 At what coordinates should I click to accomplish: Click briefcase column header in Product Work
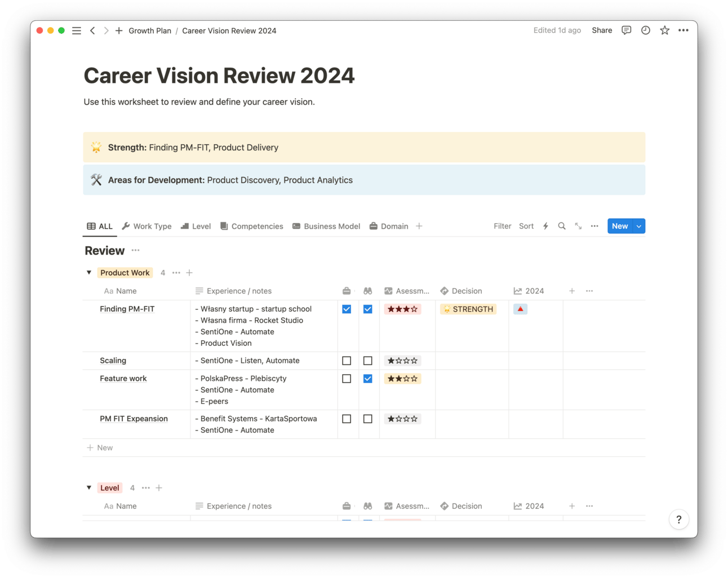pos(347,291)
